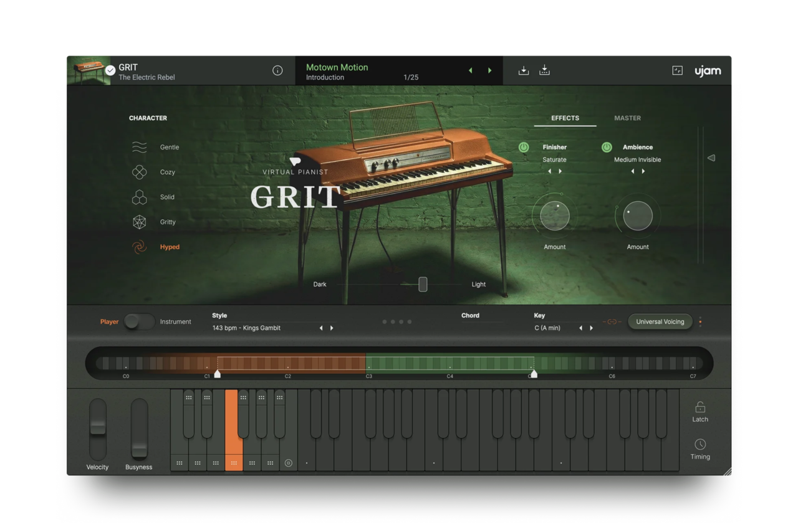Screen dimensions: 798x532
Task: Click the Dark/Light tone slider handle
Action: point(423,284)
